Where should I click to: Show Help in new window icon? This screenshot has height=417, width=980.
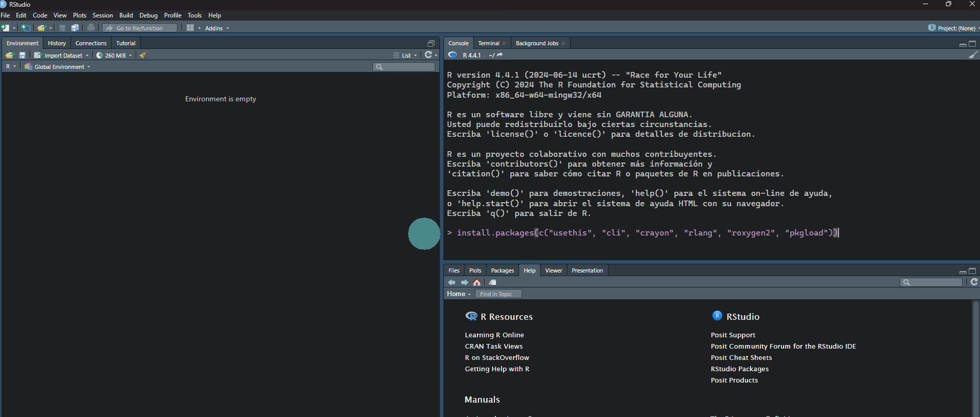coord(492,282)
